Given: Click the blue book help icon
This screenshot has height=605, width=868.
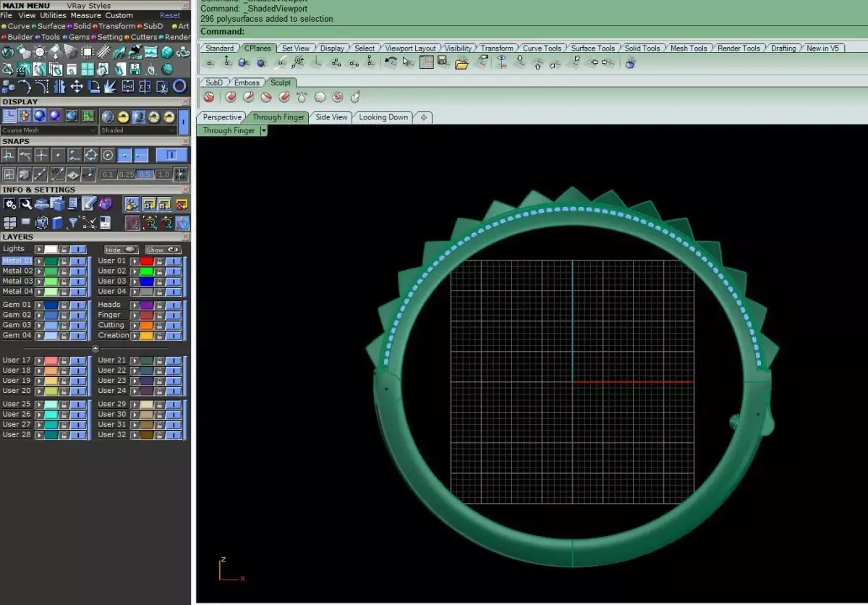Looking at the screenshot, I should [58, 223].
